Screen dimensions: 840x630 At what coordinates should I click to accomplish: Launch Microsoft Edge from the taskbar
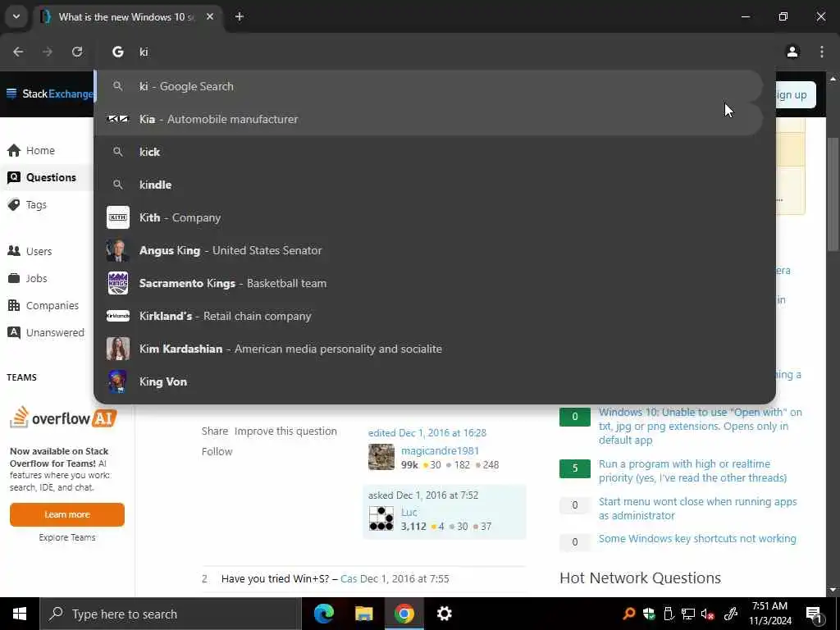click(x=323, y=614)
